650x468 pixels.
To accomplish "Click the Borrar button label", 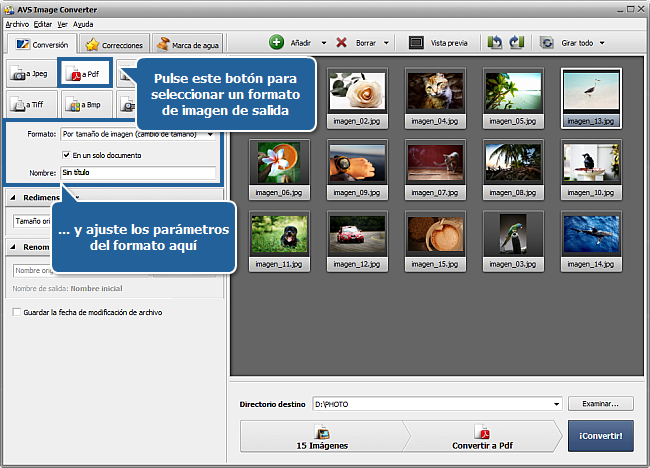I will point(366,43).
